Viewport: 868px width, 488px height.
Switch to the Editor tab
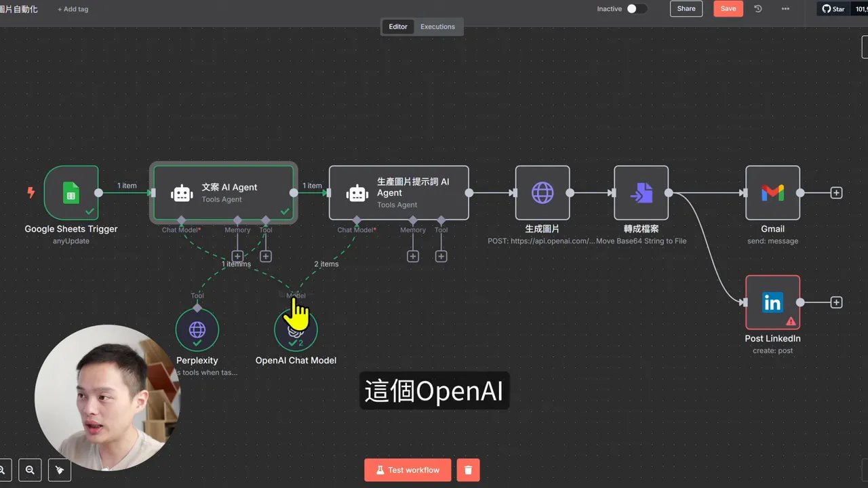point(398,26)
